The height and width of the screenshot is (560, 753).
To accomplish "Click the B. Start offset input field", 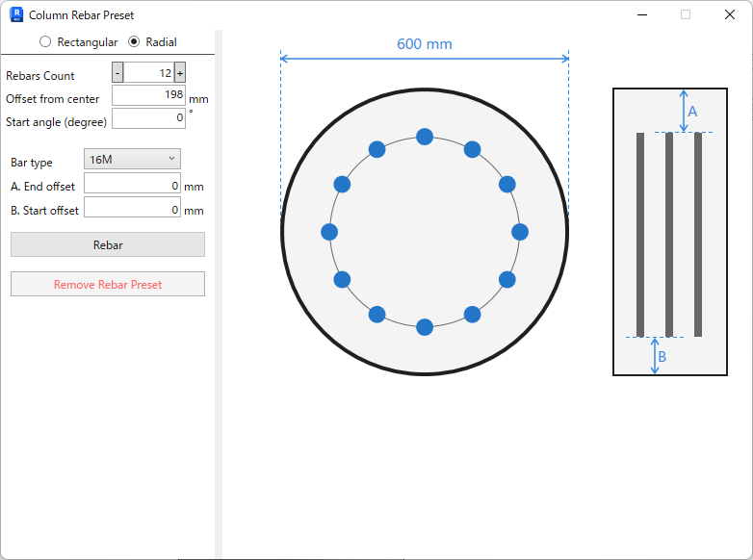I will pos(132,207).
